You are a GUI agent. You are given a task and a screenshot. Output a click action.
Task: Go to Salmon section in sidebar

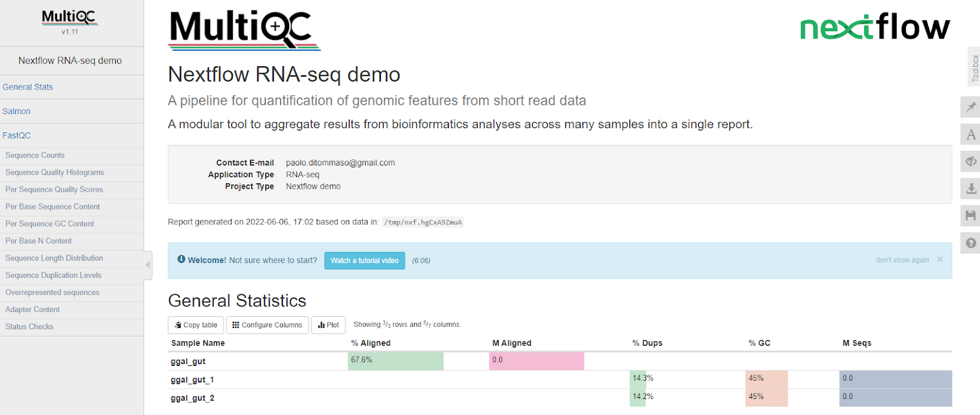[17, 111]
